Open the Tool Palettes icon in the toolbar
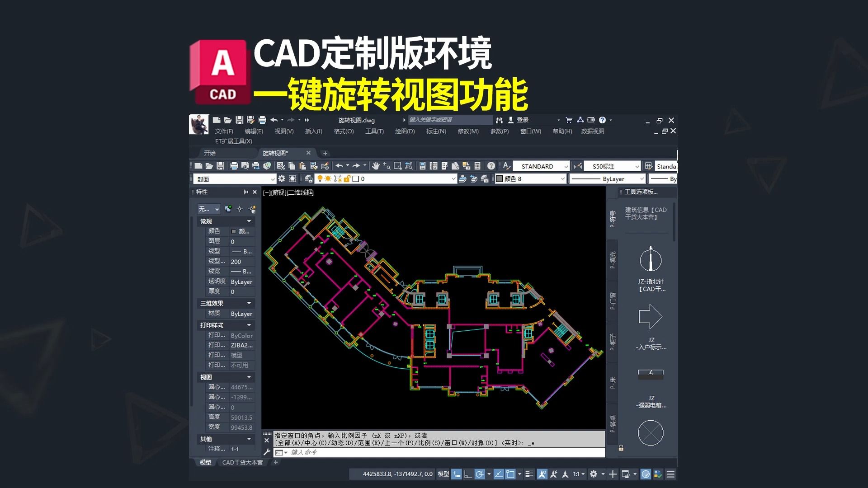The image size is (868, 488). (x=444, y=166)
